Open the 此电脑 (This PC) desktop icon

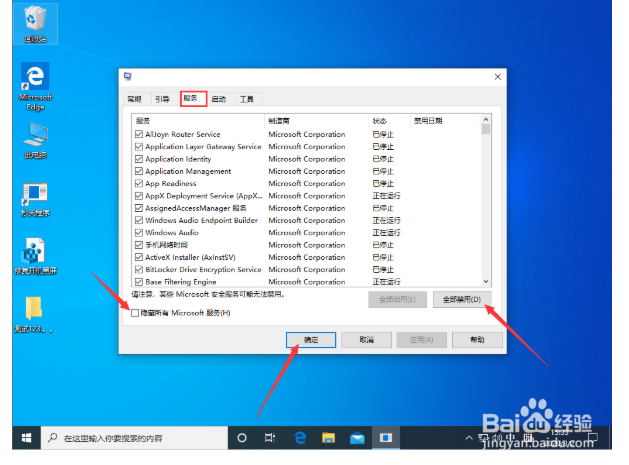click(x=35, y=140)
